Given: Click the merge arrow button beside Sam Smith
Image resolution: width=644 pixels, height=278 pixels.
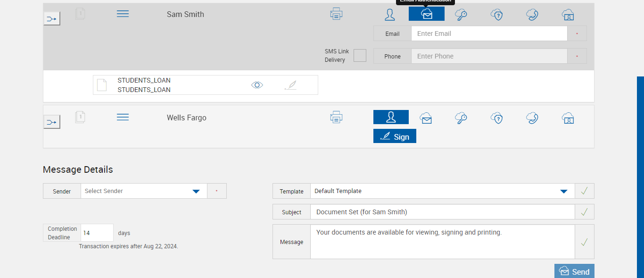Looking at the screenshot, I should coord(52,19).
